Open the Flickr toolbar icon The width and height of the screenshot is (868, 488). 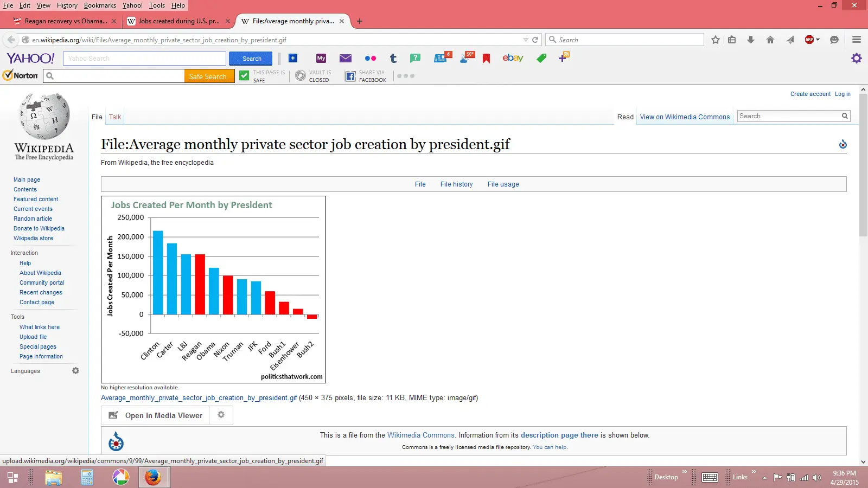(x=371, y=59)
